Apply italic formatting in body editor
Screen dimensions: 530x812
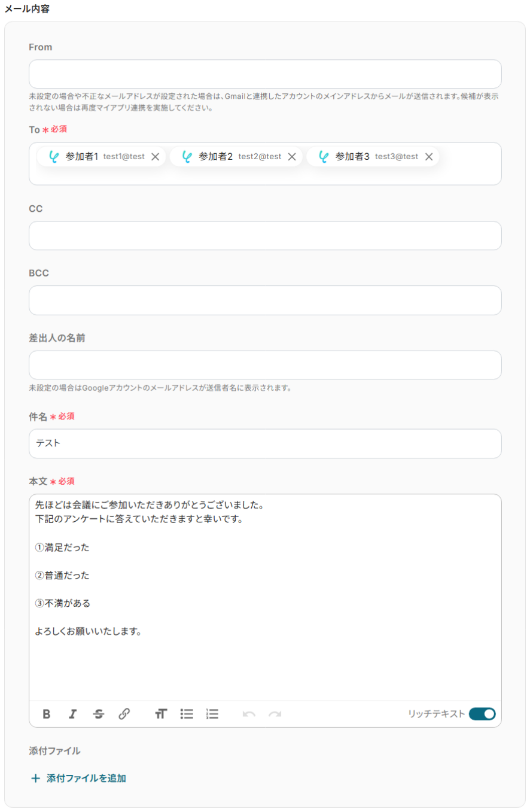pos(73,714)
